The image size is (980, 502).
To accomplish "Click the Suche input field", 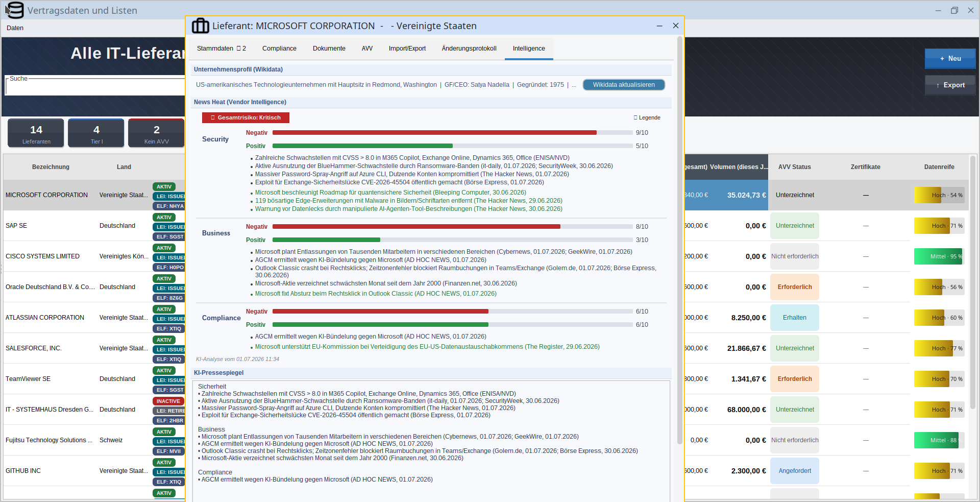I will (96, 87).
